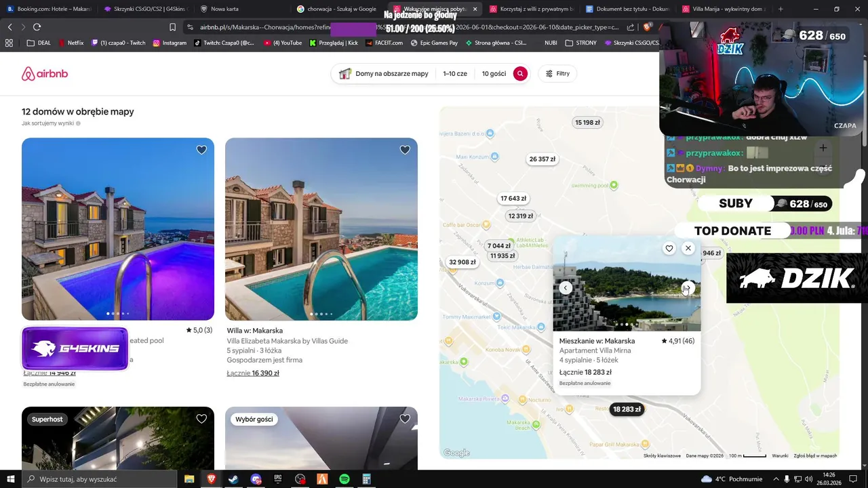The image size is (868, 488).
Task: Switch to Skrzynki CS:GO/CS2 G4Skins tab
Action: [x=145, y=9]
